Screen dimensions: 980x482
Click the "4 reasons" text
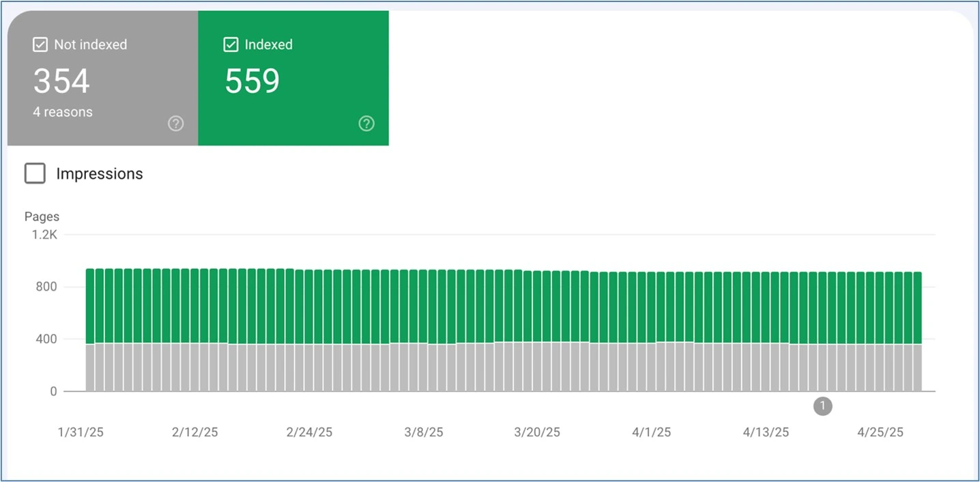[63, 112]
